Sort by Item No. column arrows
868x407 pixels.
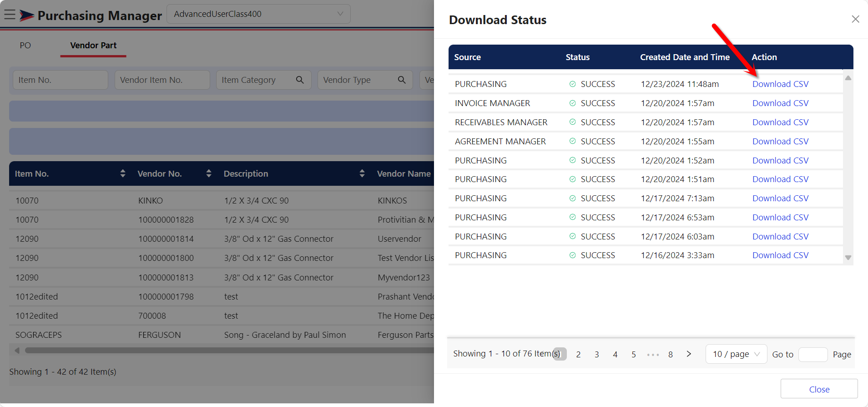[123, 173]
